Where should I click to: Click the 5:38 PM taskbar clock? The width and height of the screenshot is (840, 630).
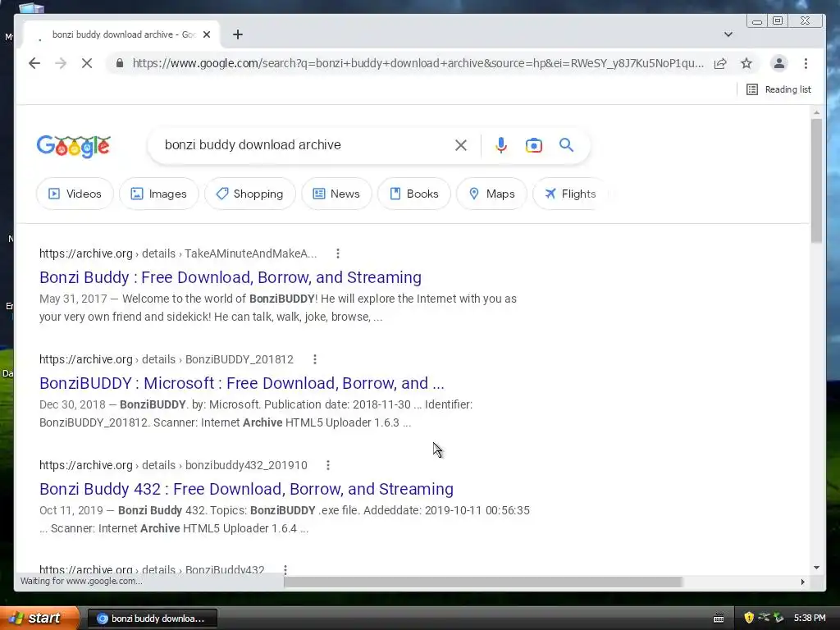[810, 618]
